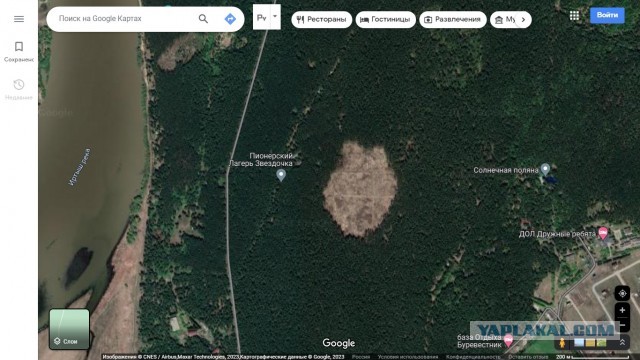Click the Пионерский Лагерь Звездочка map pin

click(281, 175)
